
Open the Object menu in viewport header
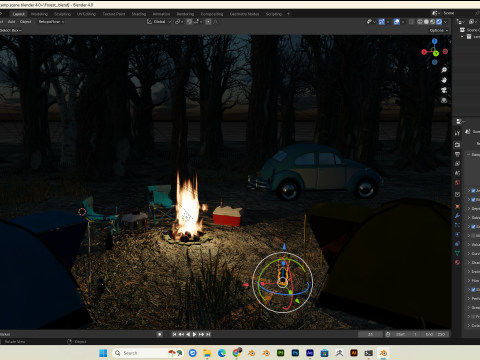pos(25,22)
